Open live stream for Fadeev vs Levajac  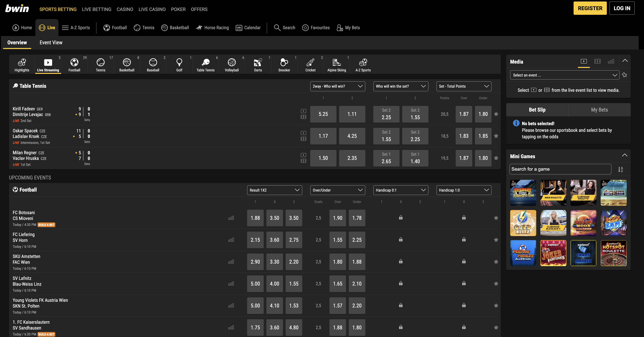click(303, 111)
